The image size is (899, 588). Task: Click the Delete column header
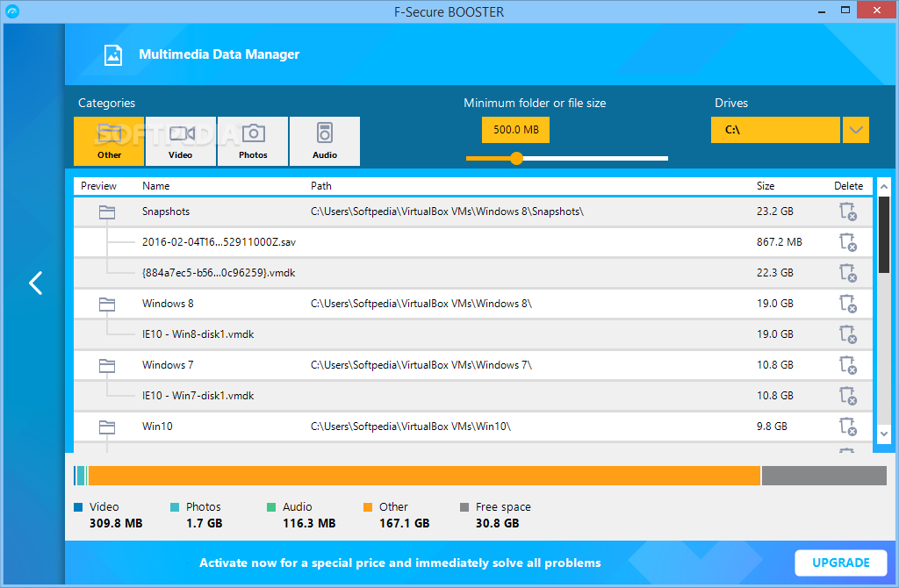click(x=849, y=186)
